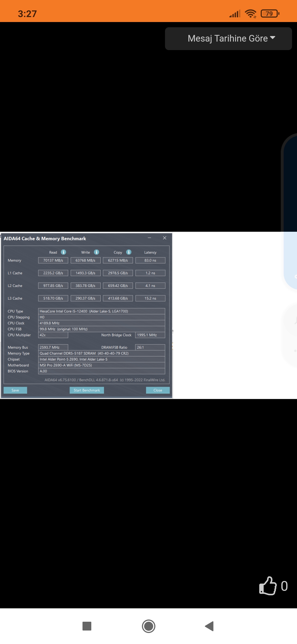Click the BIOS Version field A.00
Screen dimensions: 297x644
tap(101, 371)
